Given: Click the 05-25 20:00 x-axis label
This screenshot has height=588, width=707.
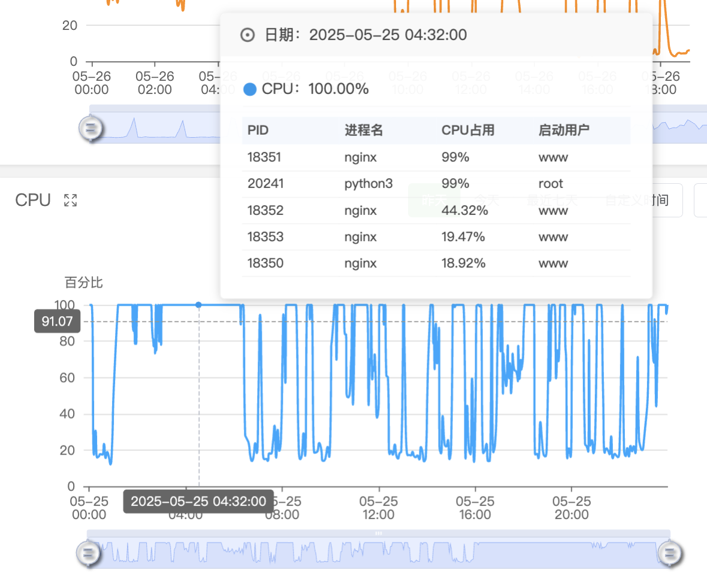Looking at the screenshot, I should [572, 508].
